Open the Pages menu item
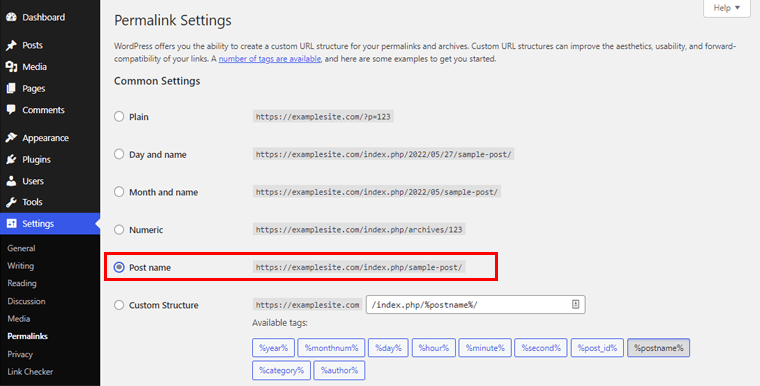Image resolution: width=760 pixels, height=386 pixels. point(33,89)
